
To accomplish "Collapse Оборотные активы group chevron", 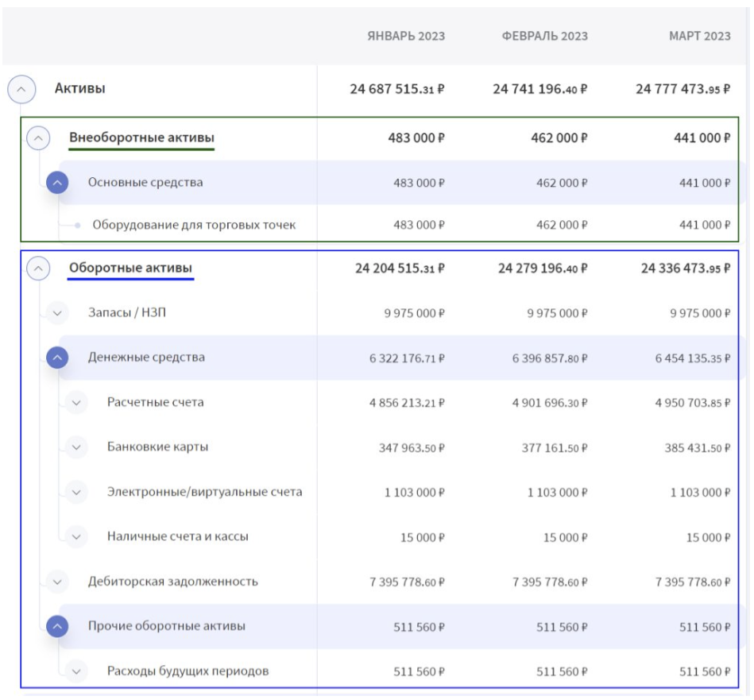I will coord(38,269).
